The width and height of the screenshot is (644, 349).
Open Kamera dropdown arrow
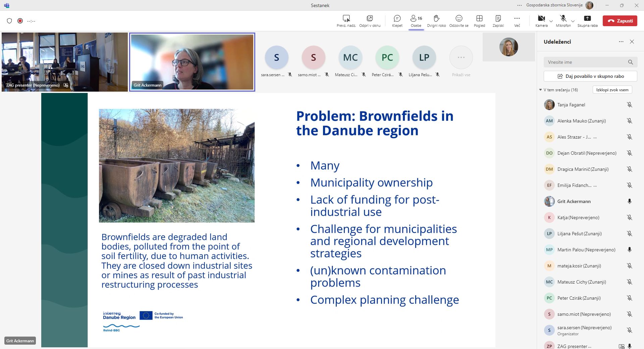[551, 21]
